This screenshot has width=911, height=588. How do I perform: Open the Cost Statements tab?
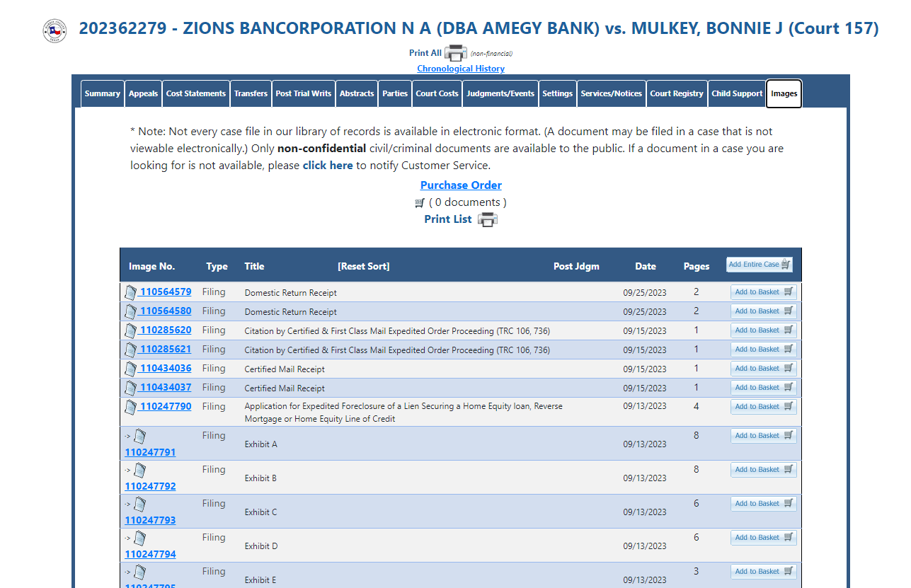point(196,93)
